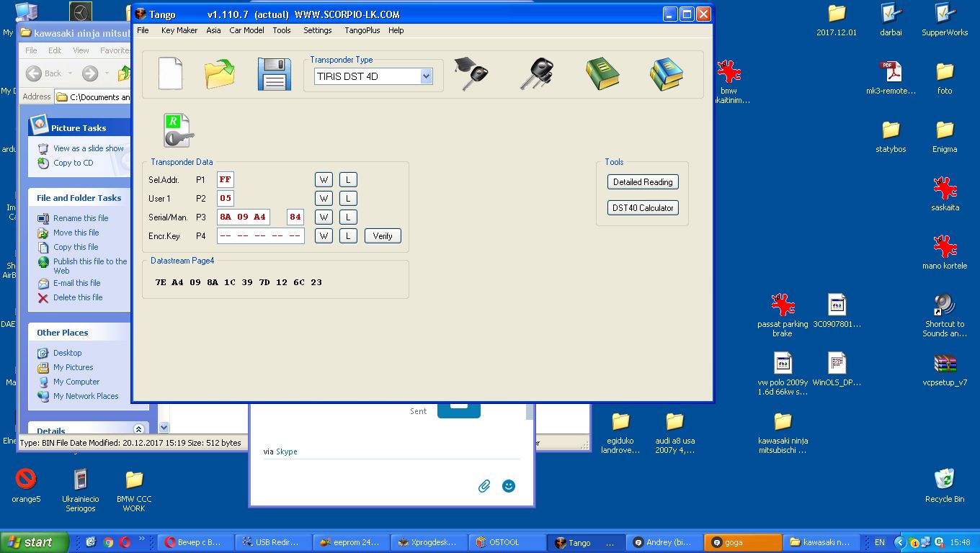Viewport: 980px width, 553px height.
Task: Save data with the floppy disk icon
Action: click(274, 74)
